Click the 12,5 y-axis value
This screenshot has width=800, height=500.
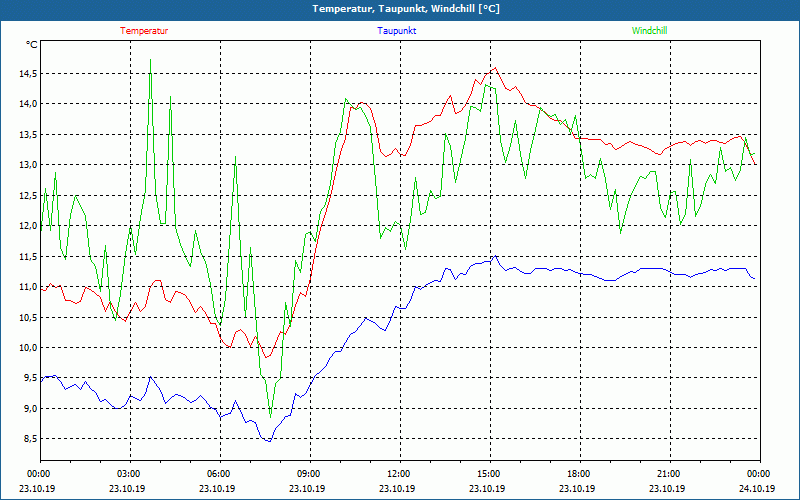[x=28, y=195]
